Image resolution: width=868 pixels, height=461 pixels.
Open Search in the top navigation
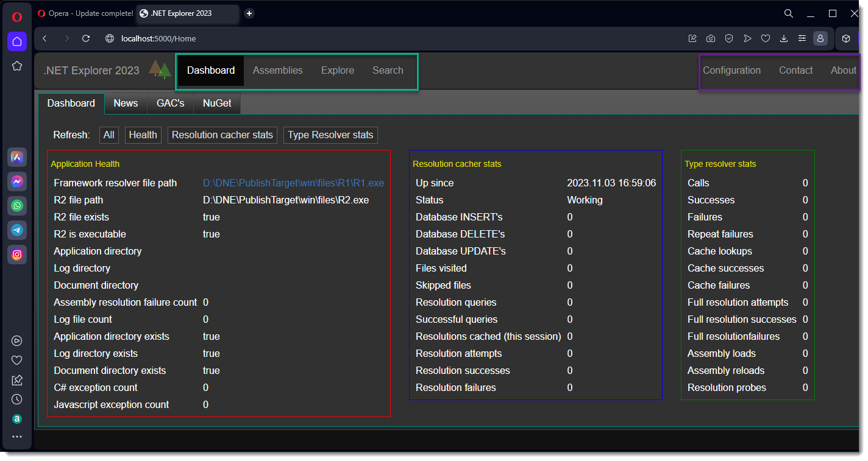click(x=388, y=71)
